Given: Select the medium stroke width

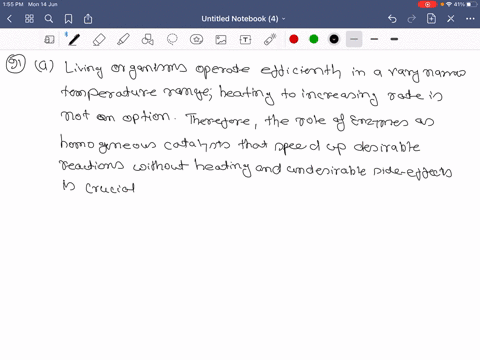Looking at the screenshot, I should pos(374,39).
